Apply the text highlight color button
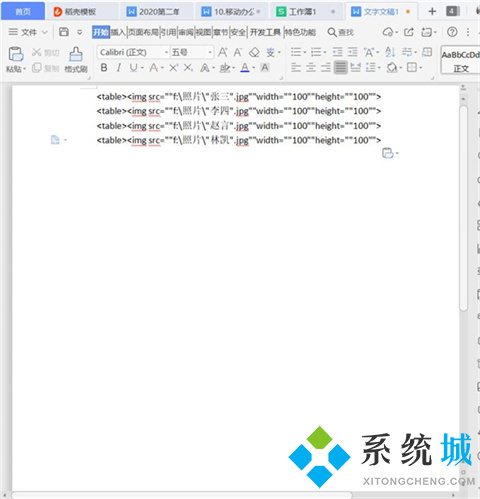This screenshot has width=480, height=499. click(x=225, y=68)
